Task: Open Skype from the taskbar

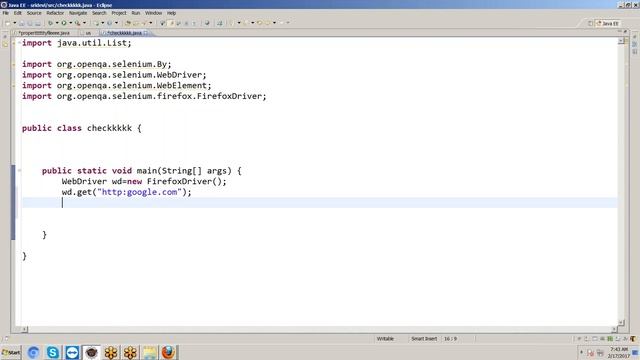Action: (53, 352)
